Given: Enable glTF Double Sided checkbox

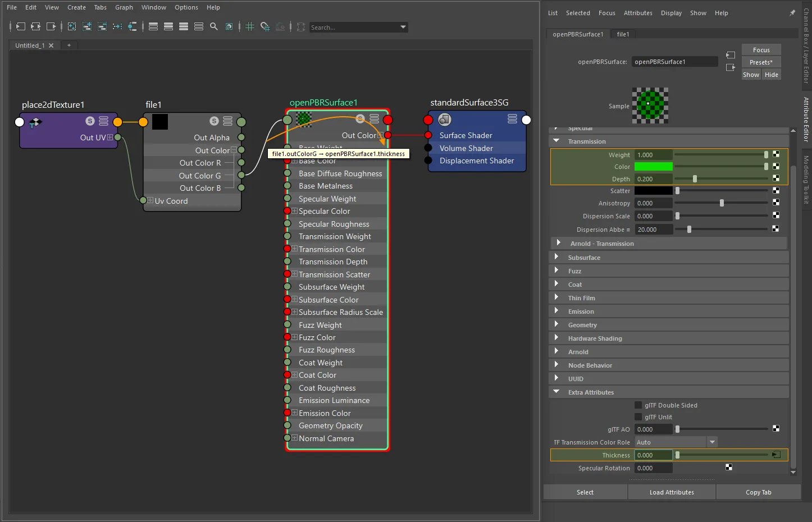Looking at the screenshot, I should (638, 405).
